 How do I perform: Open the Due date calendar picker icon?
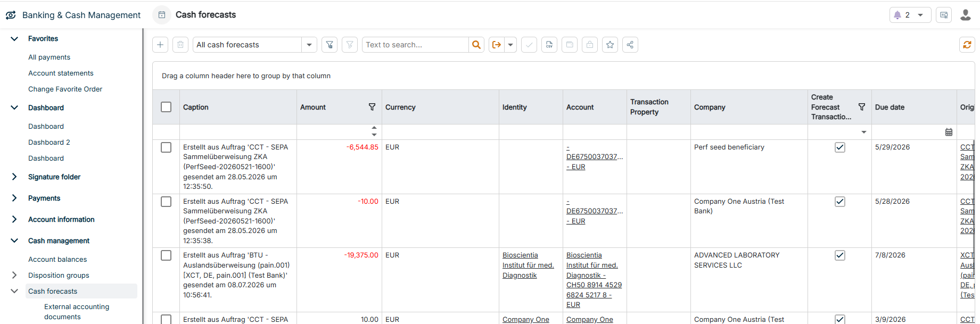949,132
